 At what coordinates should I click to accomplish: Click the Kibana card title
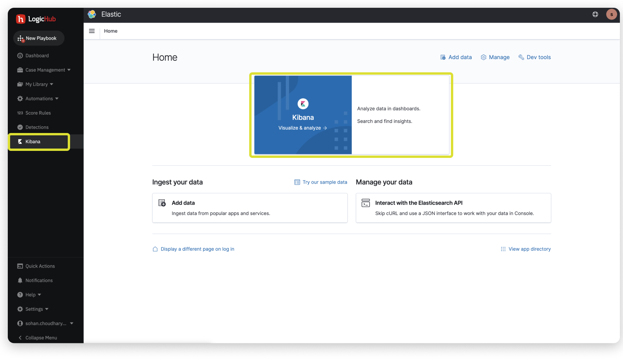303,117
